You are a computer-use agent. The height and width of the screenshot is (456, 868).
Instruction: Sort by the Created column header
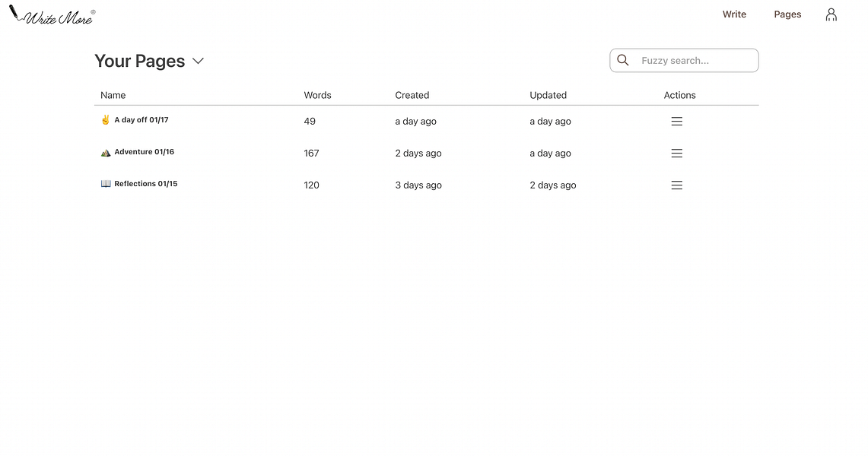point(412,95)
